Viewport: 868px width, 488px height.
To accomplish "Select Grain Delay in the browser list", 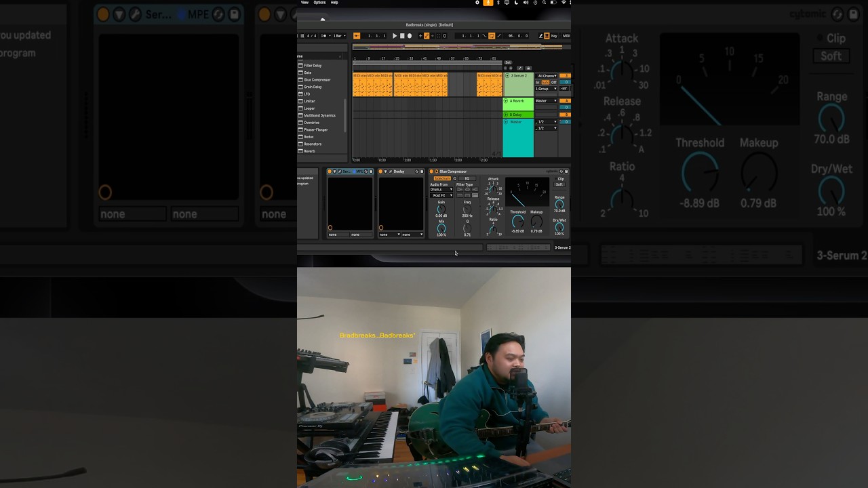I will (x=313, y=87).
